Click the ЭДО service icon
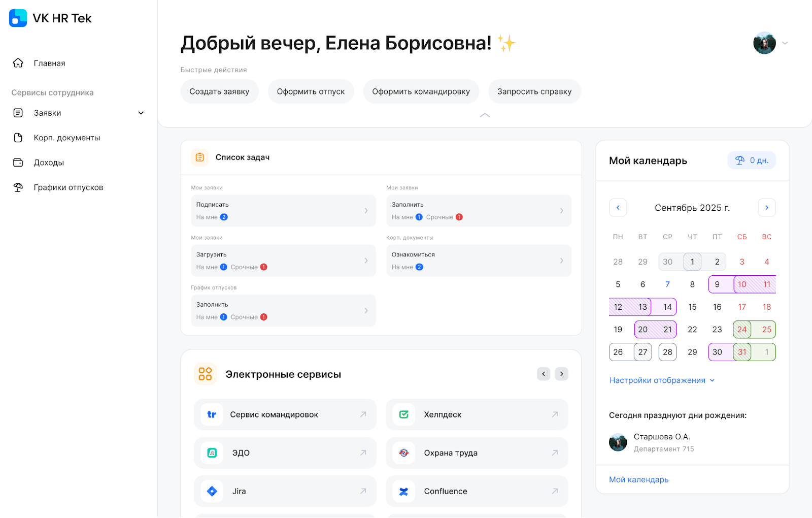 point(212,452)
